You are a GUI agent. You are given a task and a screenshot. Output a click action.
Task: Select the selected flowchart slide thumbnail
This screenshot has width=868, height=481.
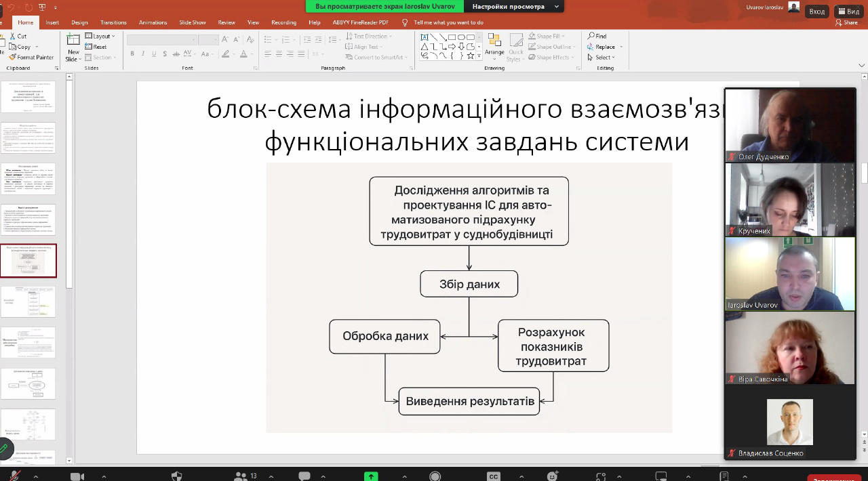click(x=28, y=261)
